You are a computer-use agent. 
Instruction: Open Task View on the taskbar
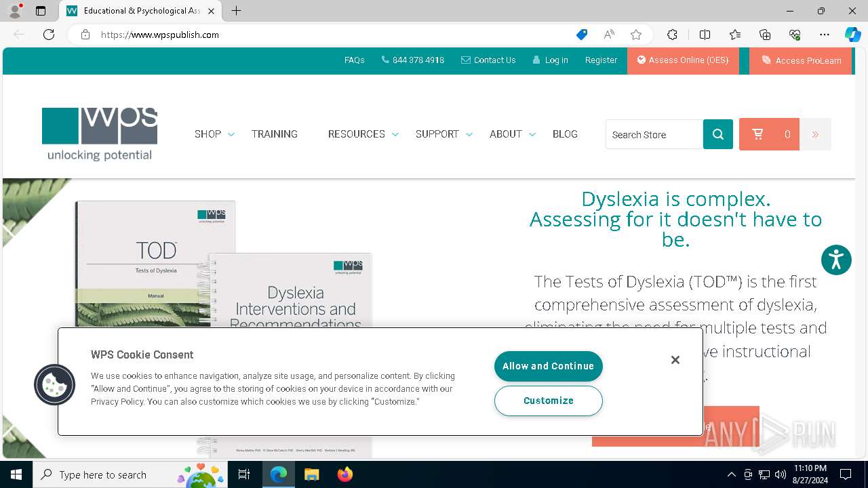pos(244,474)
